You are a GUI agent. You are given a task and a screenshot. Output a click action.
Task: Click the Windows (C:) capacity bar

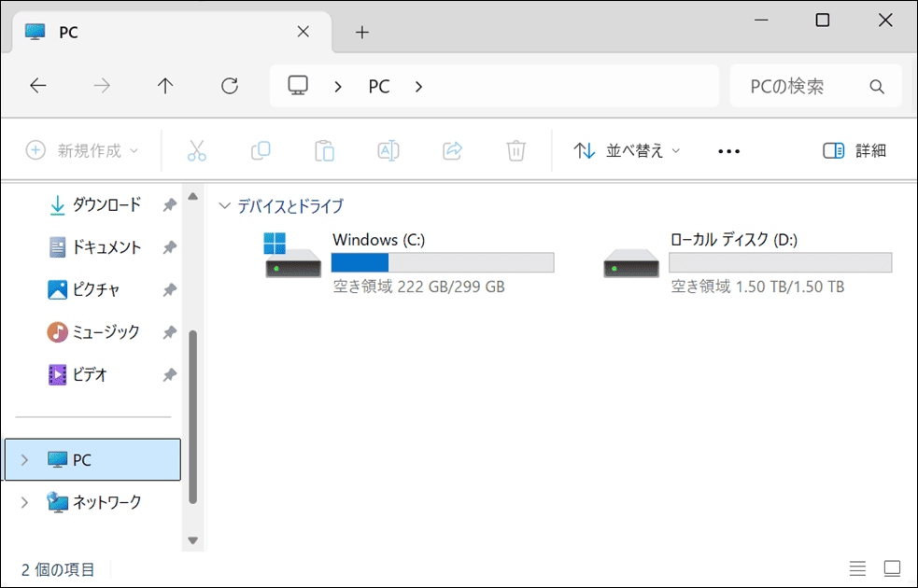(x=443, y=262)
